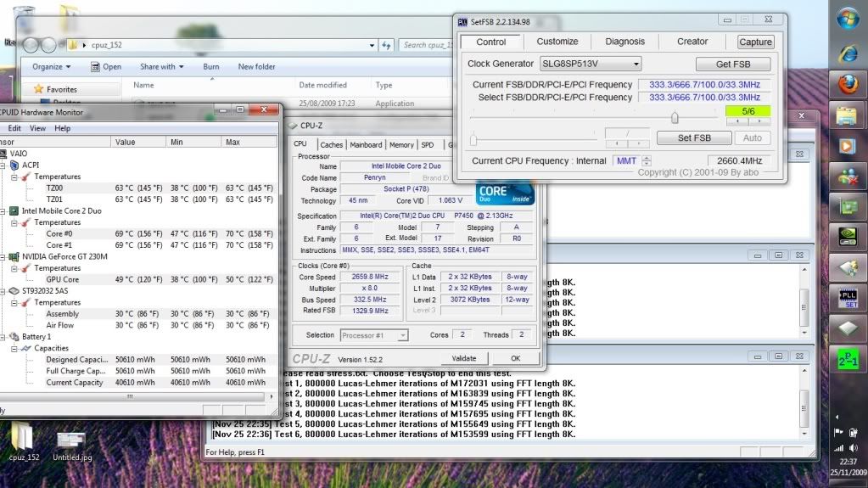Click the CPU-Z title bar icon
The height and width of the screenshot is (488, 868).
[293, 126]
